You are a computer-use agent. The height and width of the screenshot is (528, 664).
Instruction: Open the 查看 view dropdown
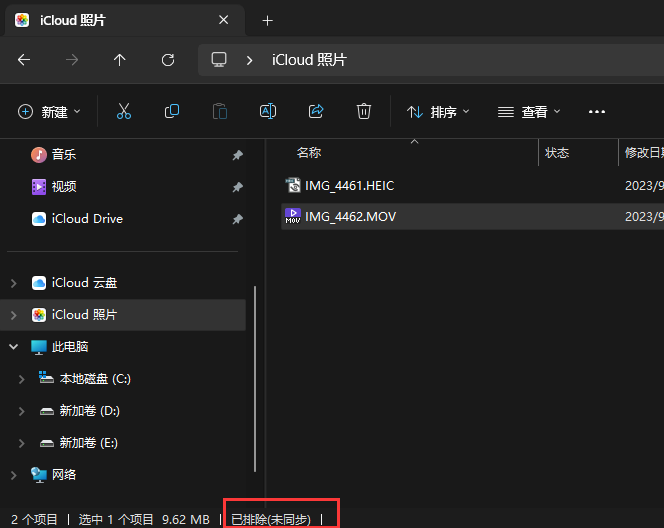(x=530, y=112)
